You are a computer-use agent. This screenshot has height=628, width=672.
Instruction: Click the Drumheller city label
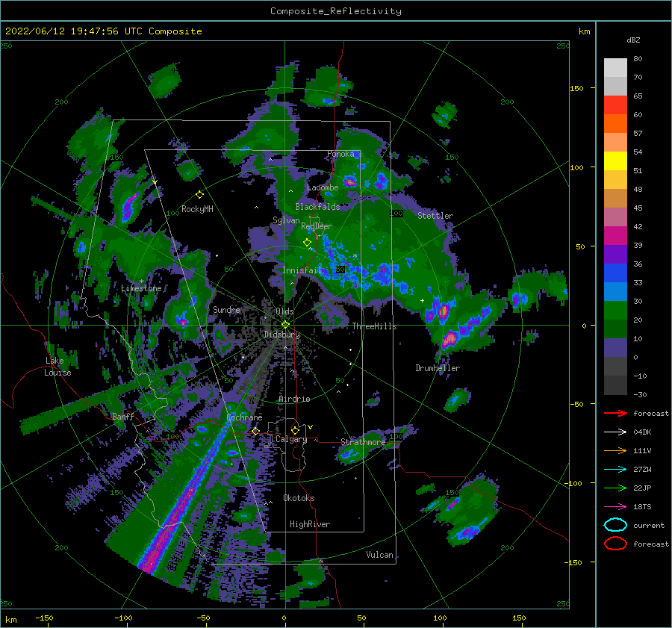point(438,368)
